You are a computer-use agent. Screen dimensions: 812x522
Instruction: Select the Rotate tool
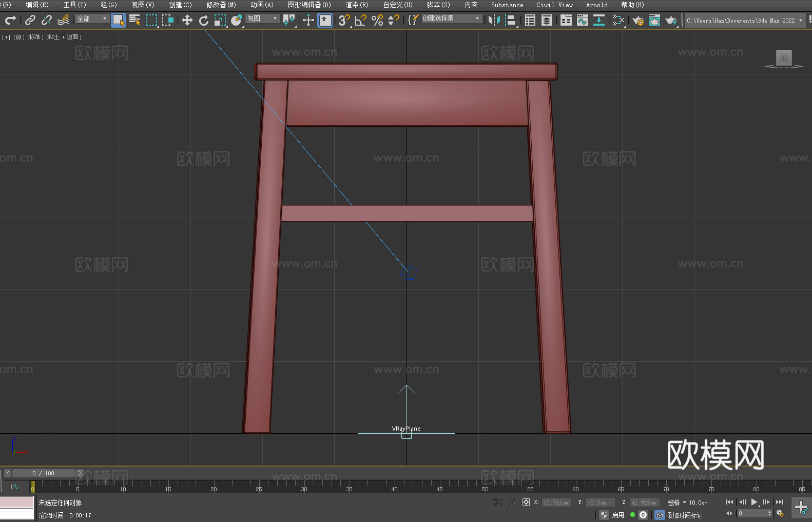(204, 20)
